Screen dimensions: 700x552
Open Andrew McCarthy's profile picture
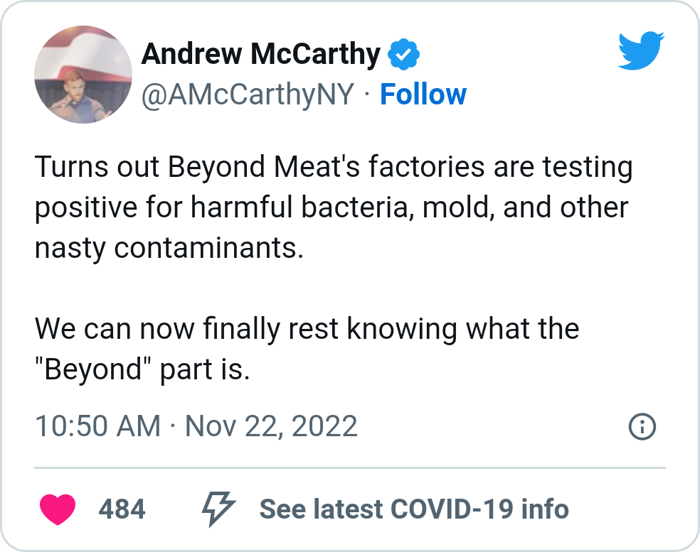point(83,74)
